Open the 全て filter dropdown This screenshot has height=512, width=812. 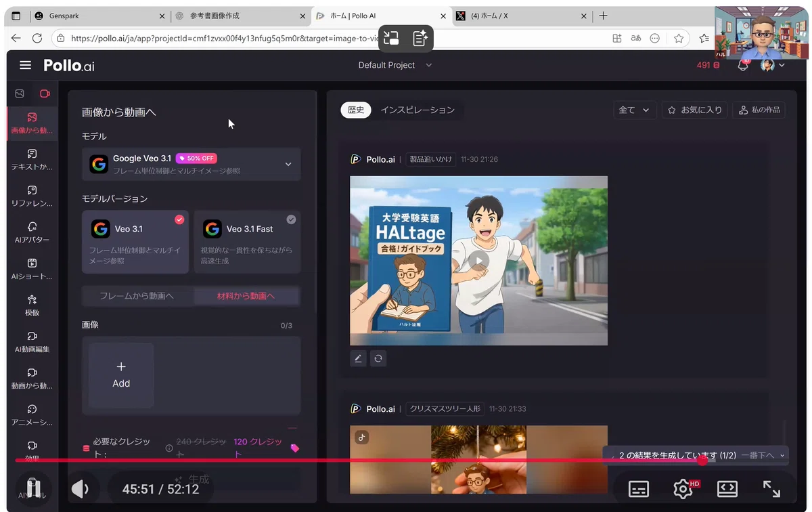point(635,110)
